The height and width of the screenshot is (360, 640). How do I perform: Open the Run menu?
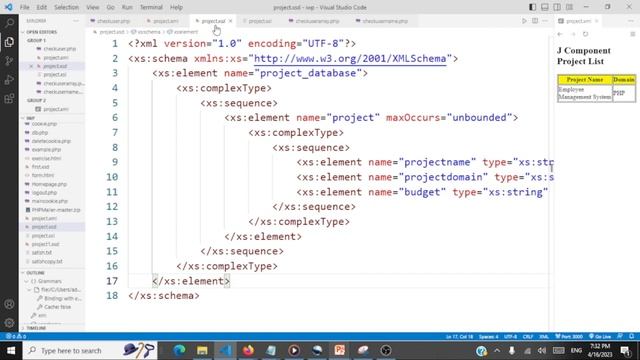(x=127, y=7)
